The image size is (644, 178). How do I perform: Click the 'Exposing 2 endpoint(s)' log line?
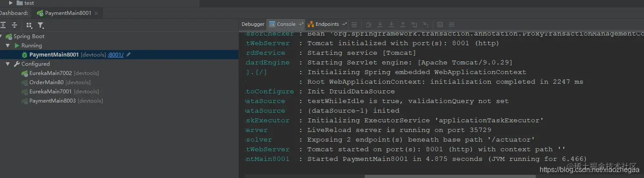pos(421,140)
